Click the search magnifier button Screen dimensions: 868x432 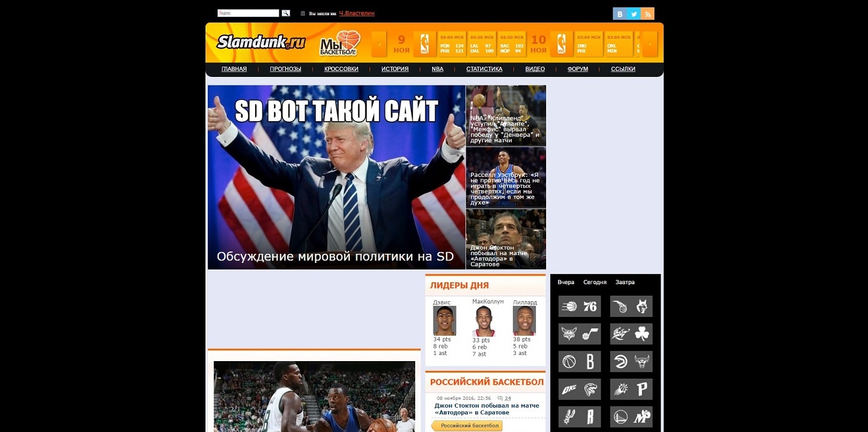coord(286,13)
